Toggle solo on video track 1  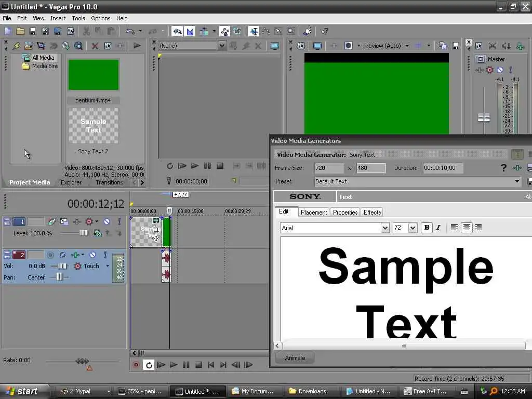(119, 221)
